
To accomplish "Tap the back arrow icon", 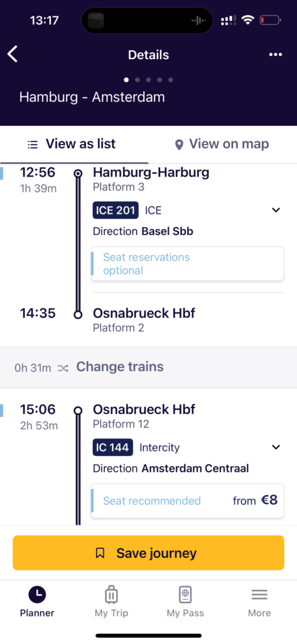I will [13, 54].
